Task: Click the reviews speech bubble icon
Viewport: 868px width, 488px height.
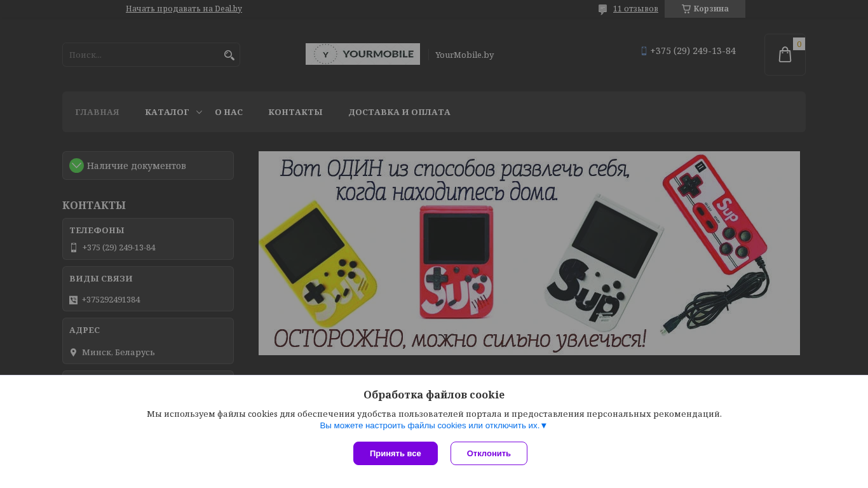Action: pos(602,10)
